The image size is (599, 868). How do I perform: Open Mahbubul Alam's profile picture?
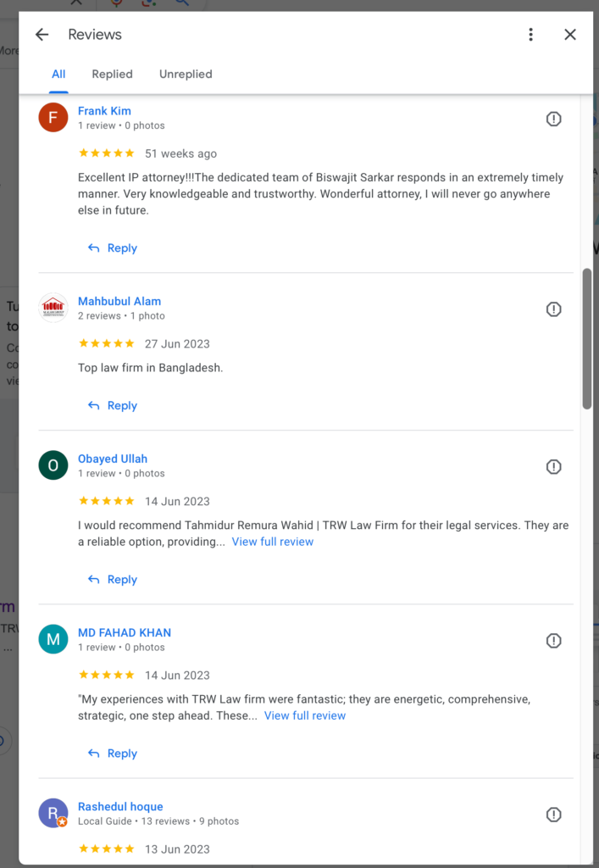pyautogui.click(x=53, y=308)
